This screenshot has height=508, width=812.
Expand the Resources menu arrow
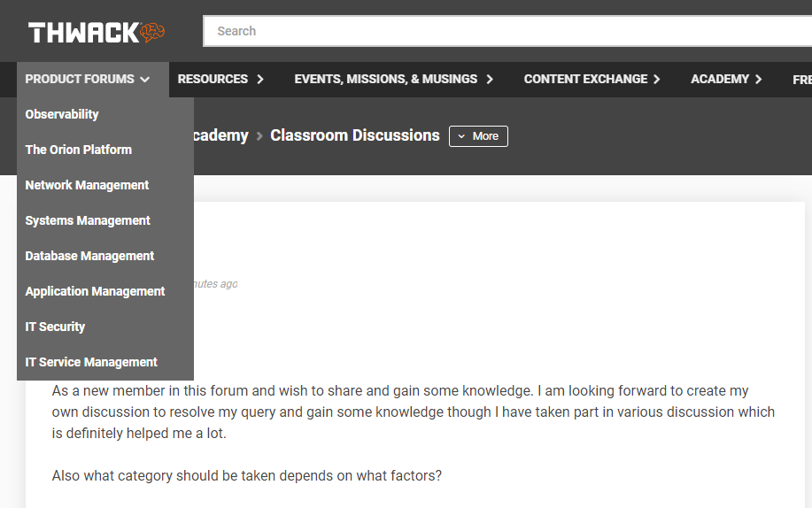pos(260,80)
